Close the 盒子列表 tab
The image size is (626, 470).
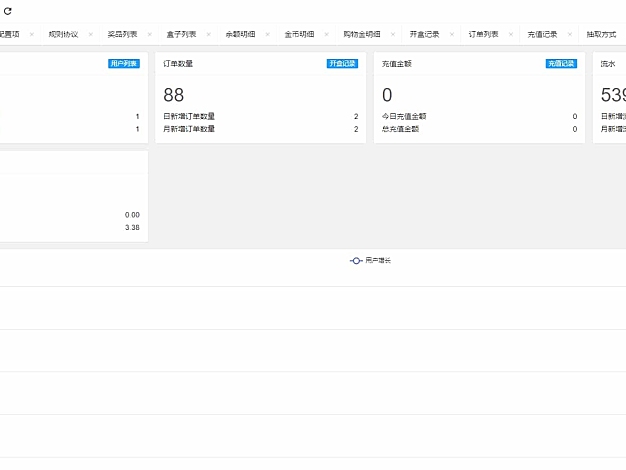pos(208,34)
